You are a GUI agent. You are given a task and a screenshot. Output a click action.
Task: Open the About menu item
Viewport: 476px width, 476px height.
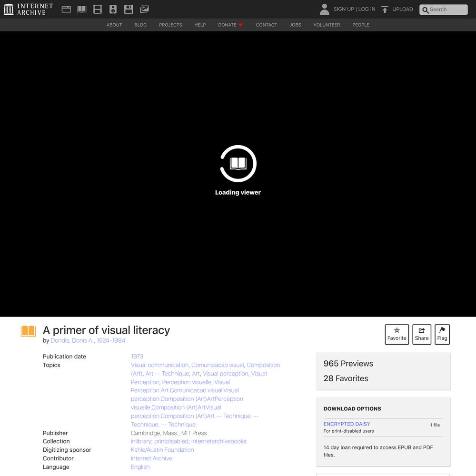[114, 25]
